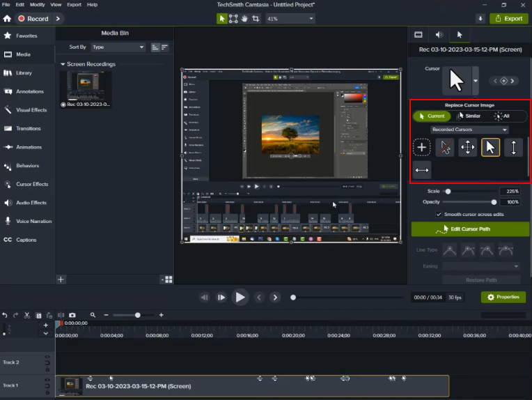Disable Smooth cursor across edits checkbox
Image resolution: width=532 pixels, height=400 pixels.
click(439, 215)
